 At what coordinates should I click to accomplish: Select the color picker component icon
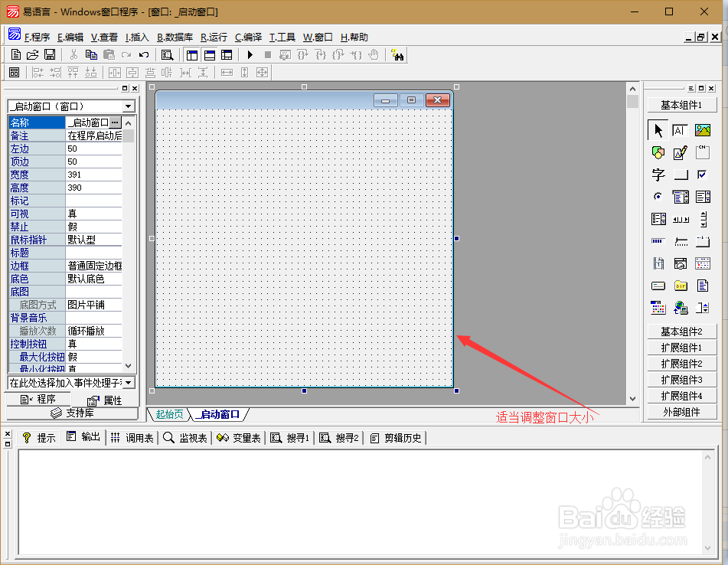click(658, 308)
